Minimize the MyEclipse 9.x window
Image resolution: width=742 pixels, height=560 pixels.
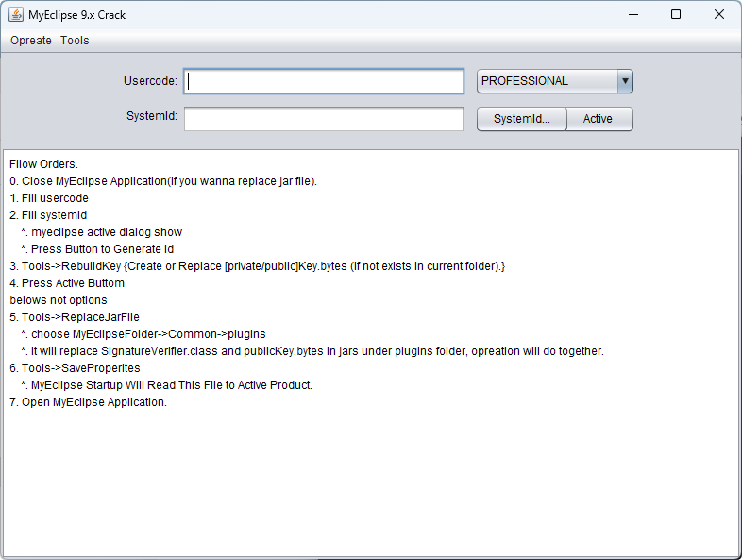pyautogui.click(x=633, y=15)
